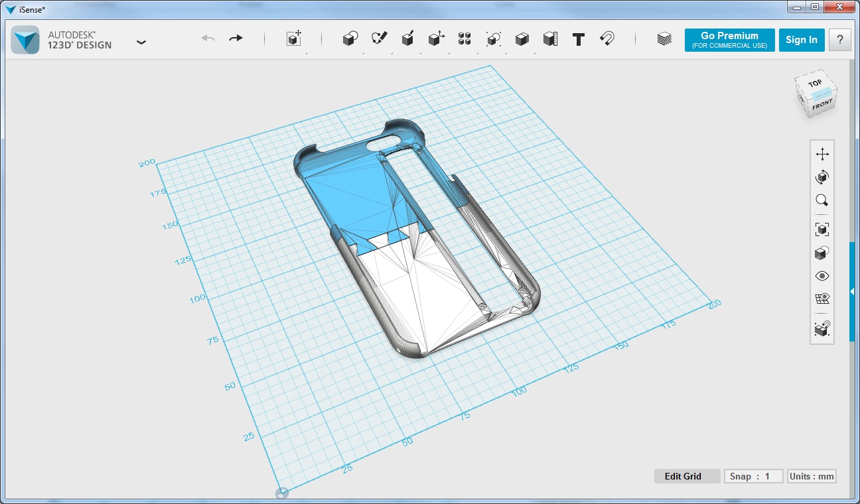Toggle the eye show/hide visibility icon

pos(822,276)
